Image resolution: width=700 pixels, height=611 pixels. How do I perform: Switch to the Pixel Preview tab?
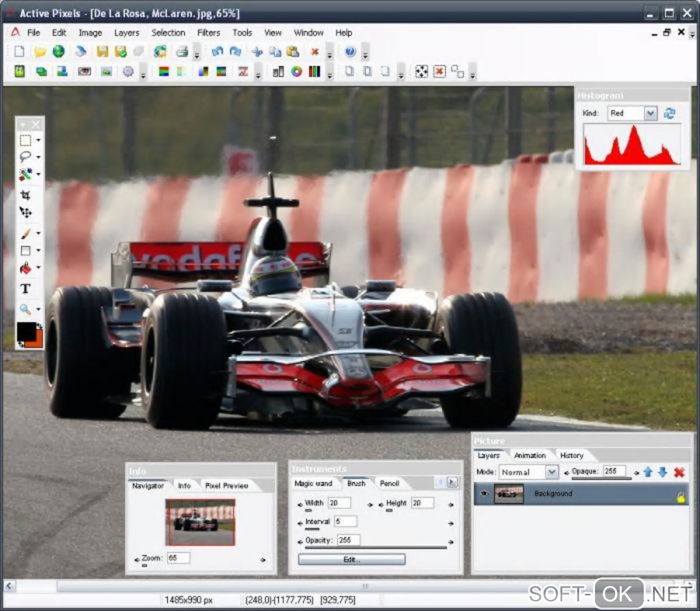click(226, 485)
